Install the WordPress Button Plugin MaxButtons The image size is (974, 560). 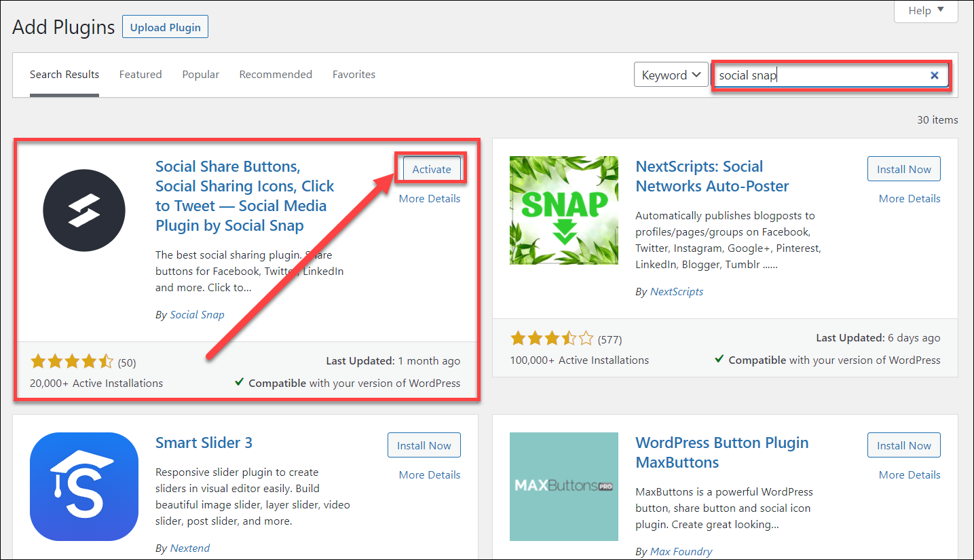pyautogui.click(x=904, y=445)
